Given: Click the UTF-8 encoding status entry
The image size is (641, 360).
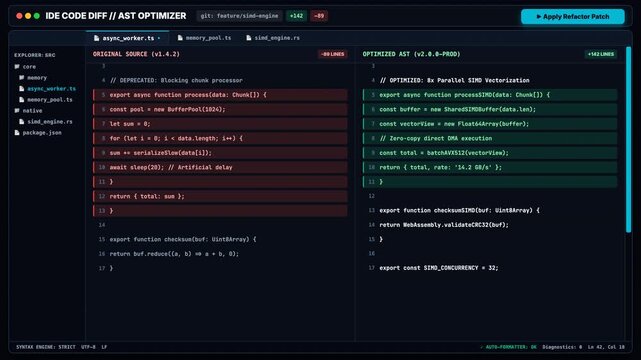Looking at the screenshot, I should 88,347.
